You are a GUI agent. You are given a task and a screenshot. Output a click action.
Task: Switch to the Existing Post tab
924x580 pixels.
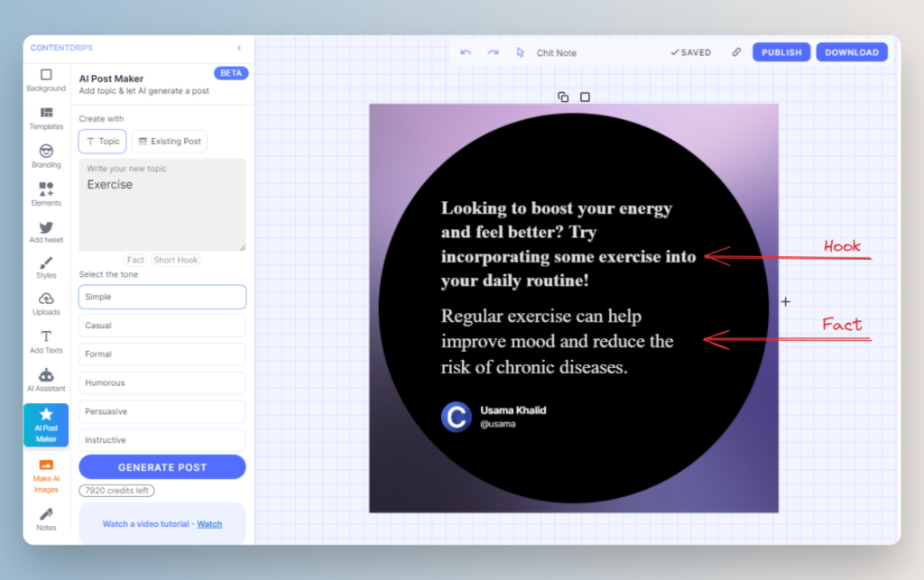(x=169, y=142)
